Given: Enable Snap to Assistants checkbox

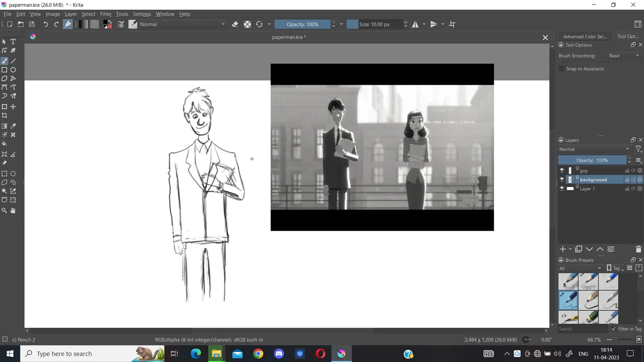Looking at the screenshot, I should [561, 69].
